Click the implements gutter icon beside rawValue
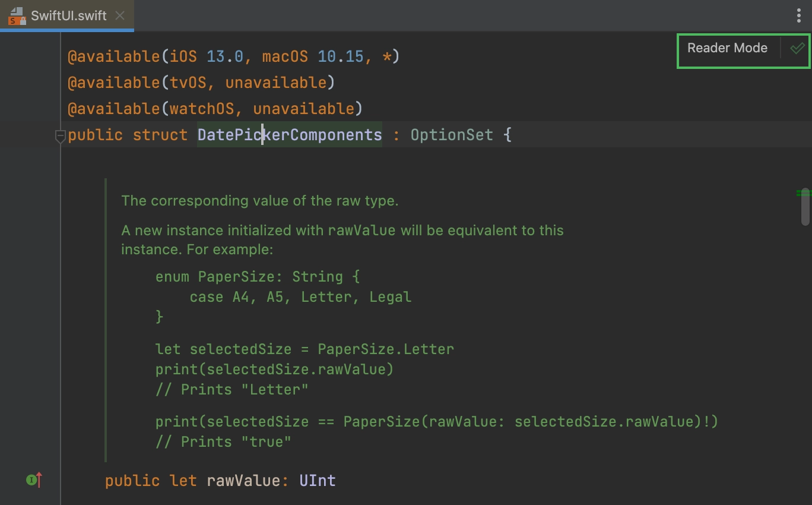Viewport: 812px width, 505px height. 34,480
